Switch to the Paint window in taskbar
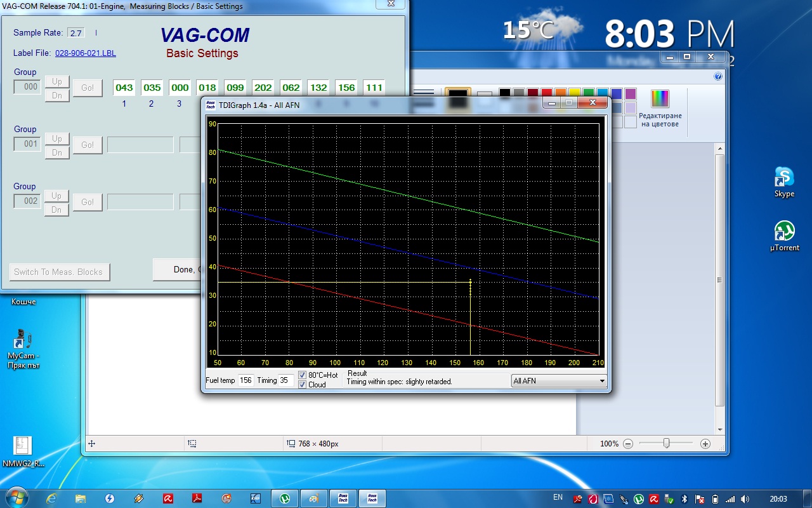 313,498
